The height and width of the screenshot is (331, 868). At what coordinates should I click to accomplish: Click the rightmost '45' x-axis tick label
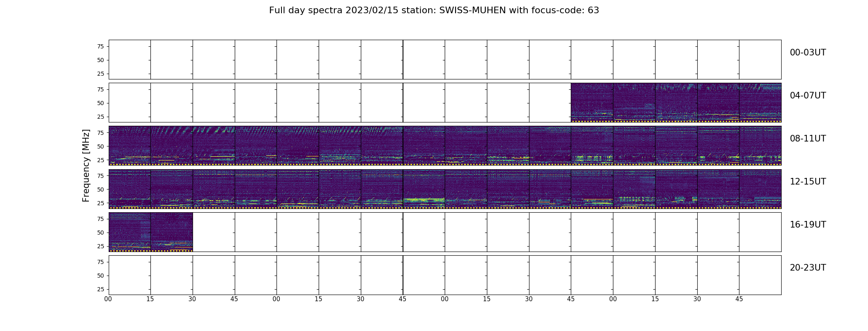point(739,299)
